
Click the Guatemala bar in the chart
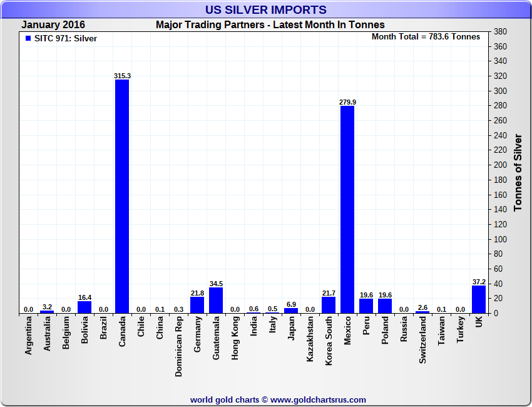click(x=216, y=300)
